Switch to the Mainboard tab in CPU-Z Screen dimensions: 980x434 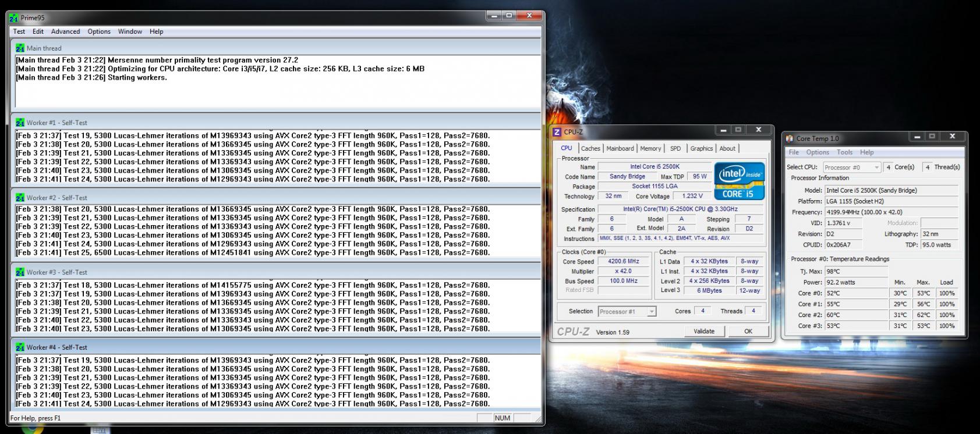620,148
